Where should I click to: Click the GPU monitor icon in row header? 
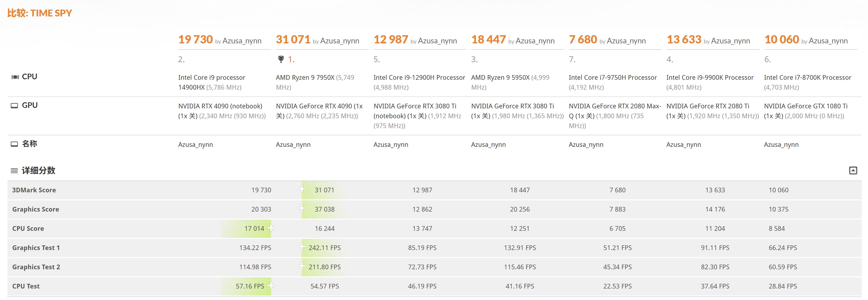tap(14, 106)
